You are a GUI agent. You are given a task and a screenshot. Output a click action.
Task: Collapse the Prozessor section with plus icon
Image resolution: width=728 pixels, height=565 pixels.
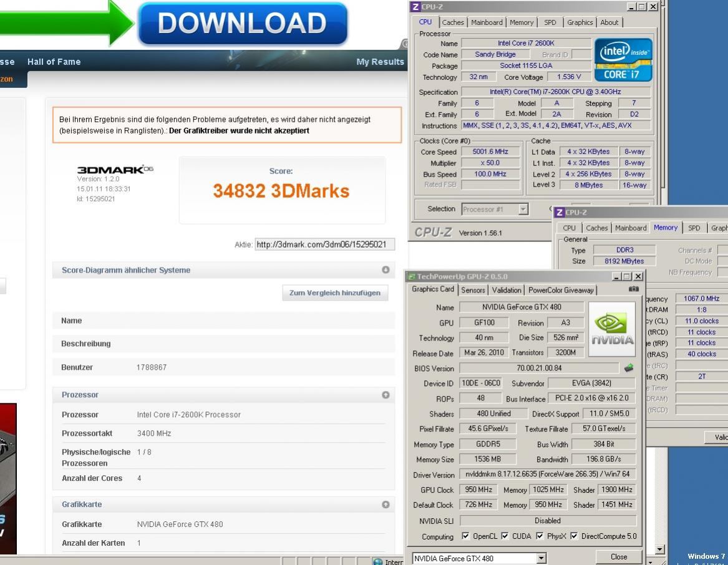[386, 395]
